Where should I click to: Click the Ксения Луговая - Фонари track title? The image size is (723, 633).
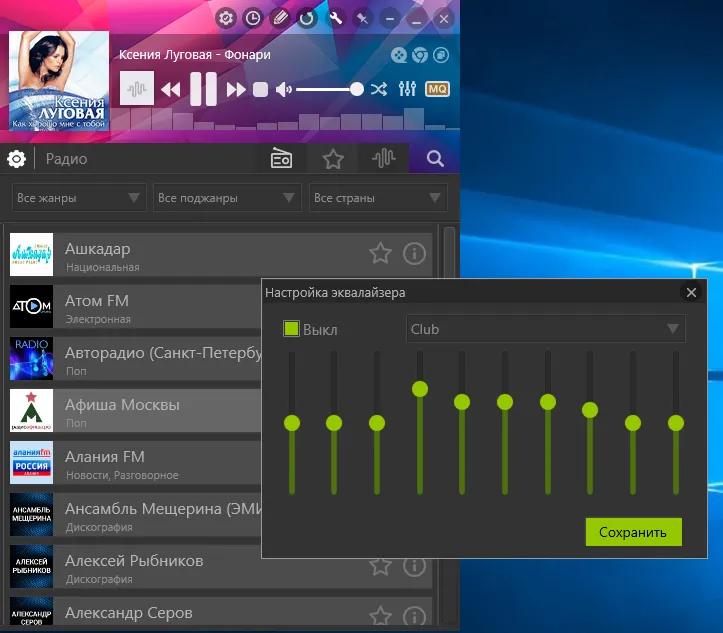[x=195, y=54]
